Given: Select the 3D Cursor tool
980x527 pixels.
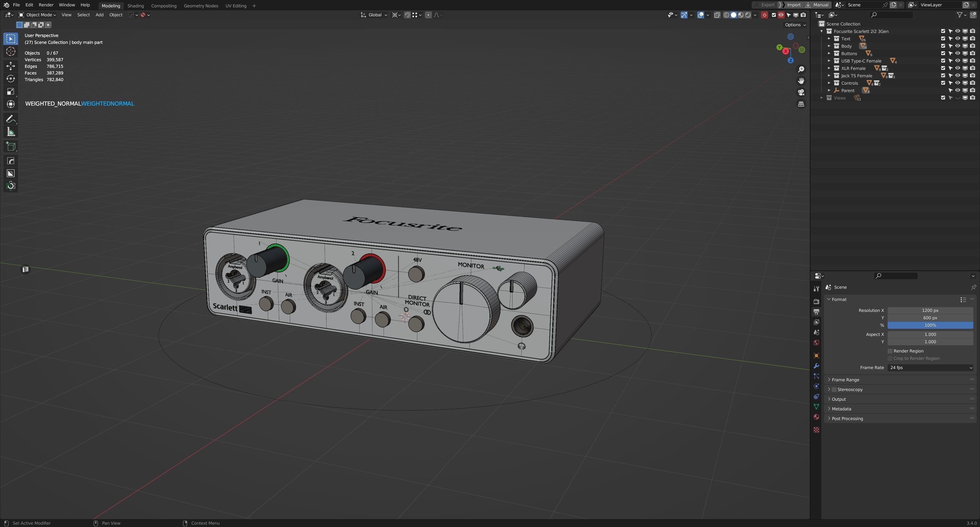Looking at the screenshot, I should click(x=11, y=51).
